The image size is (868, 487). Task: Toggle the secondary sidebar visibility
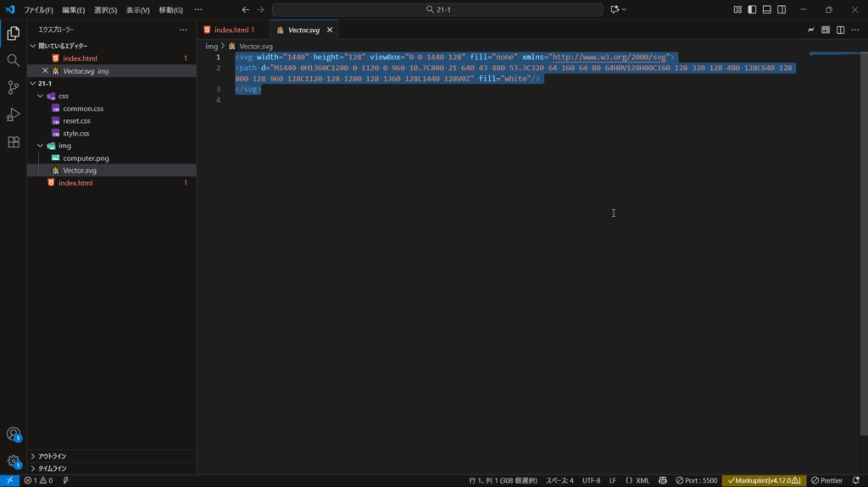point(781,9)
